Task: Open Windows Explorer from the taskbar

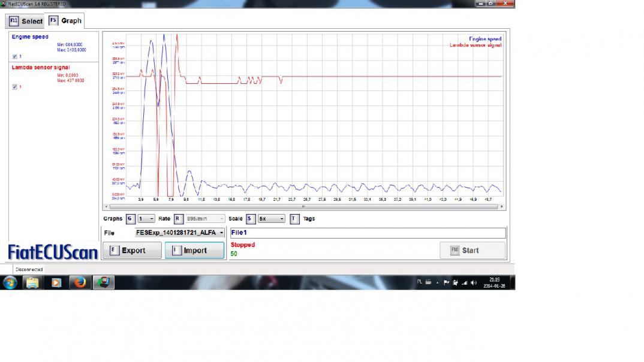Action: pyautogui.click(x=32, y=282)
